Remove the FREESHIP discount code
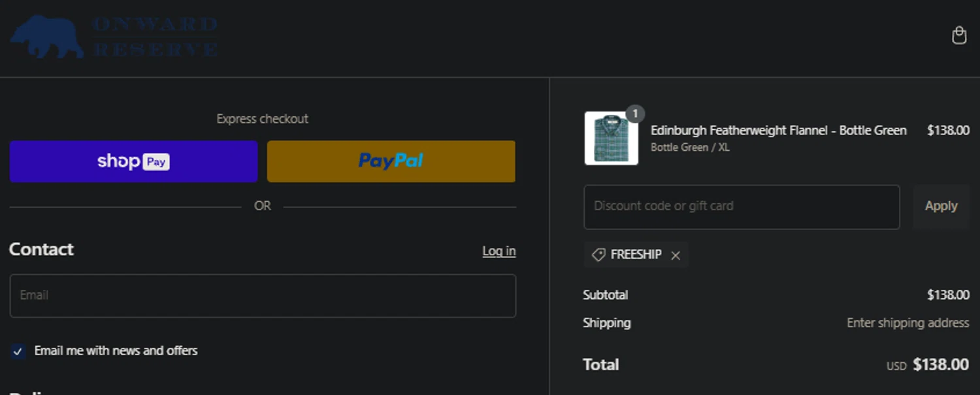 tap(676, 255)
